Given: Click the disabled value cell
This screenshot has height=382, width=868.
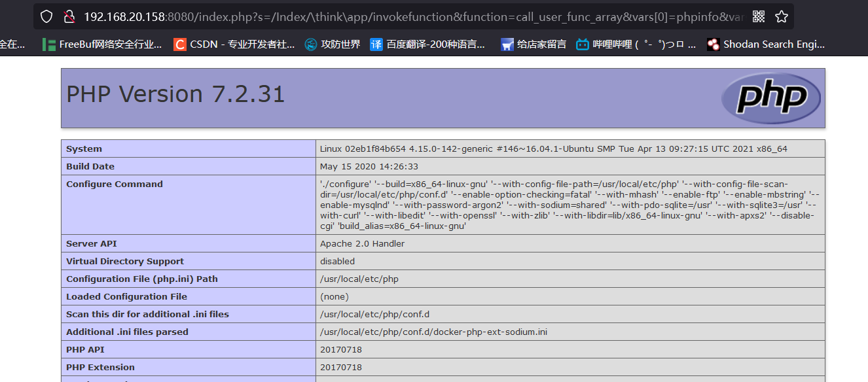Looking at the screenshot, I should (x=570, y=261).
